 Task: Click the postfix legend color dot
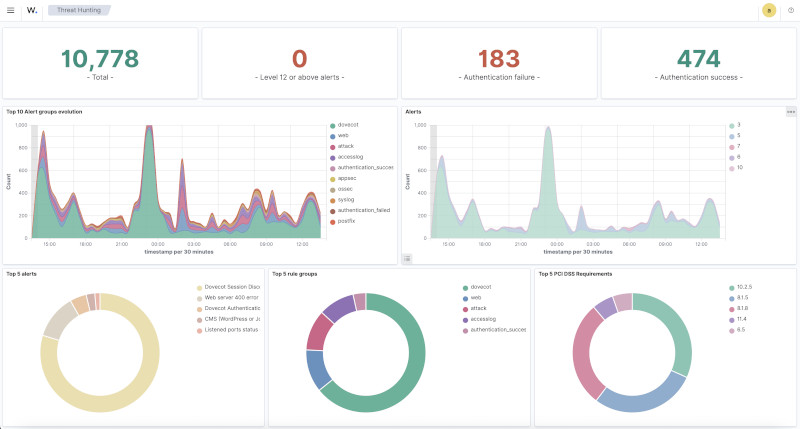[x=332, y=220]
